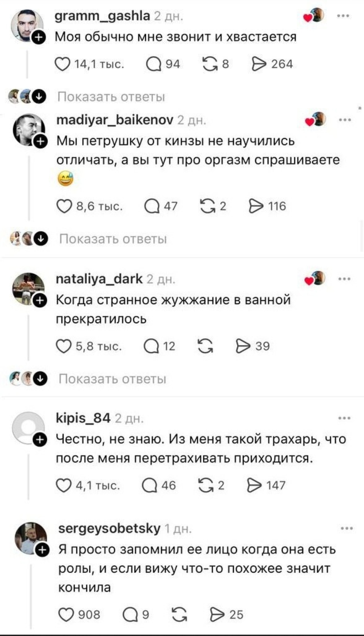This screenshot has width=364, height=636.
Task: Share the sergeysobetsky comment
Action: (217, 614)
